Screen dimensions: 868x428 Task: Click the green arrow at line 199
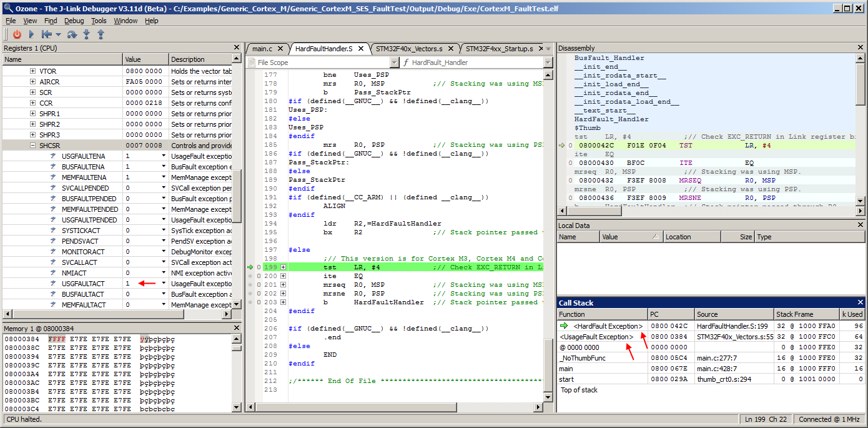(x=250, y=267)
